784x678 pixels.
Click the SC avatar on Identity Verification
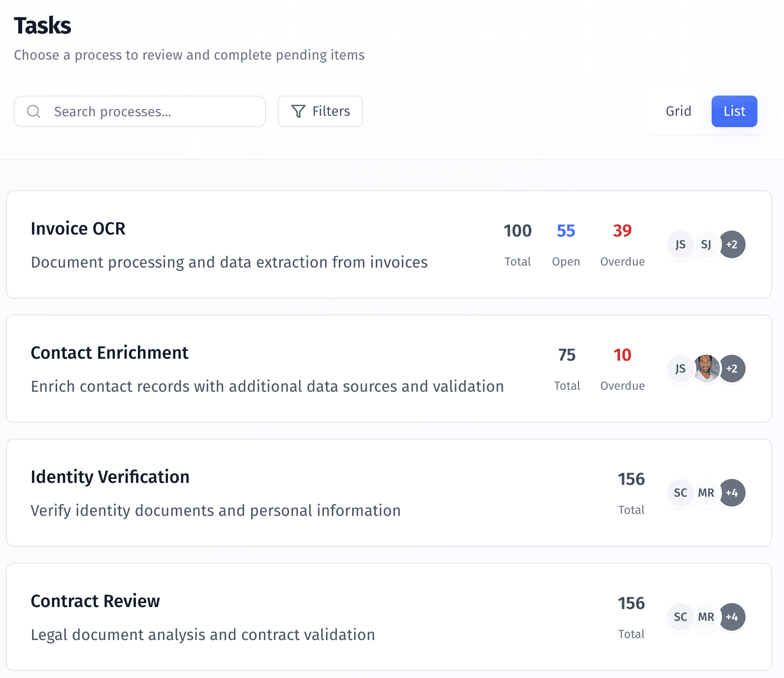point(681,493)
